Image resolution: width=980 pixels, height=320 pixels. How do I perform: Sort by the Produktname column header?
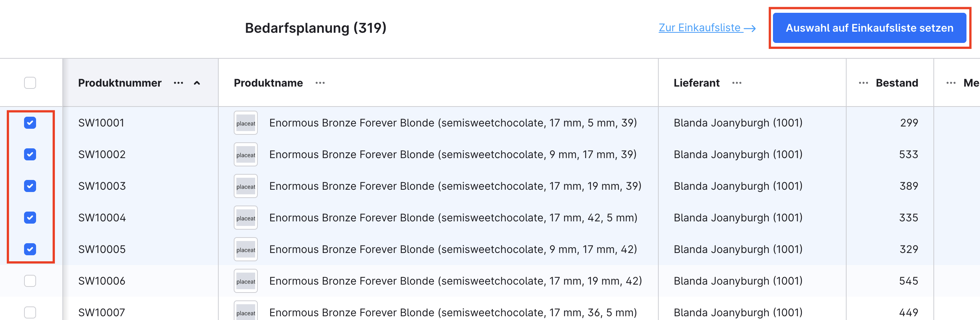click(x=268, y=83)
